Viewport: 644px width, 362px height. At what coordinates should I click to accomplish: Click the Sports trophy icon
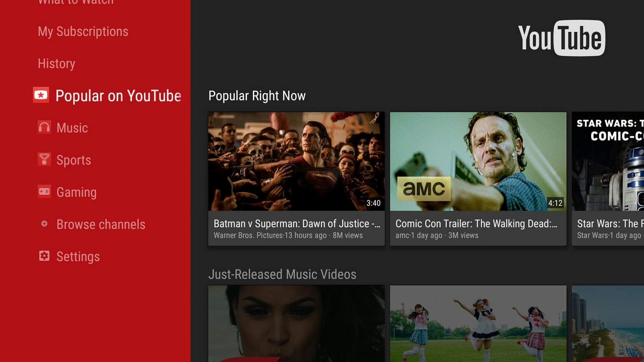[44, 160]
